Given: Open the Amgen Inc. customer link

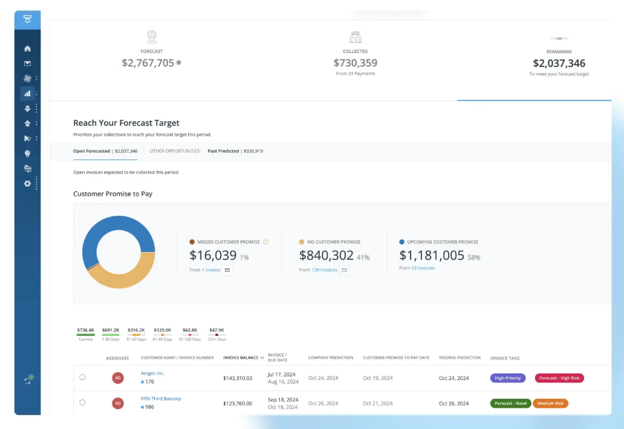Looking at the screenshot, I should [152, 373].
